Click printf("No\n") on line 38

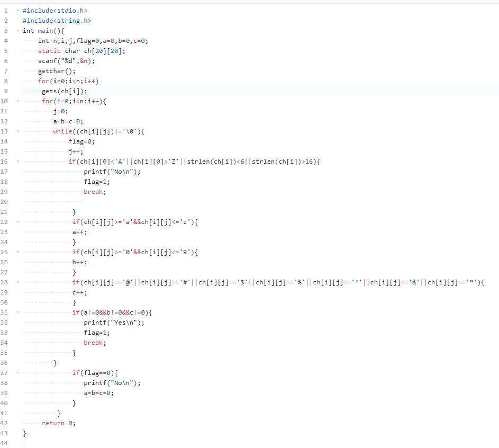[112, 383]
